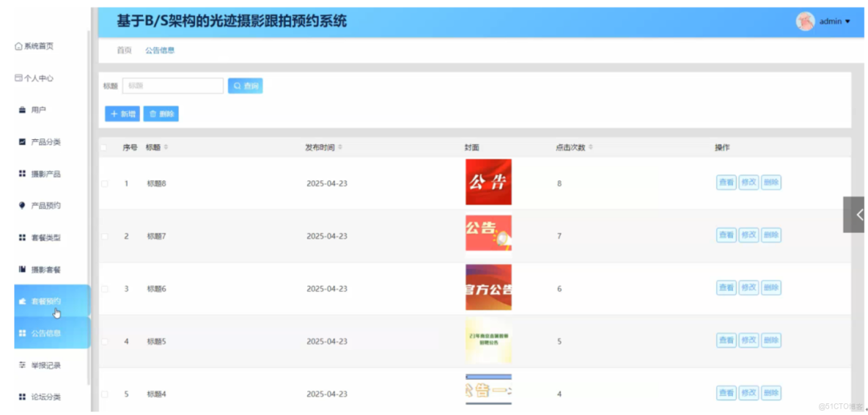Click the 标题5 title cell
Screen dimensions: 868x415
point(157,342)
